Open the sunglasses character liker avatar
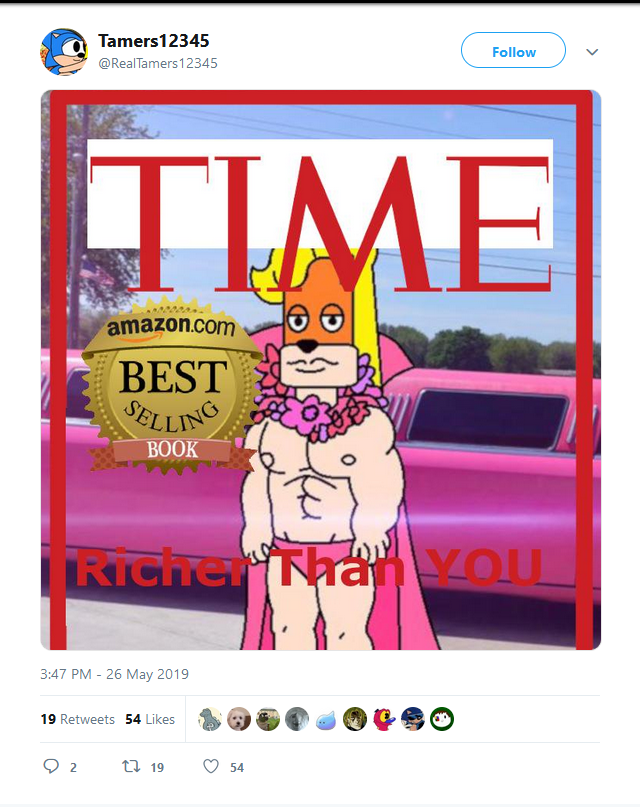 coord(413,719)
